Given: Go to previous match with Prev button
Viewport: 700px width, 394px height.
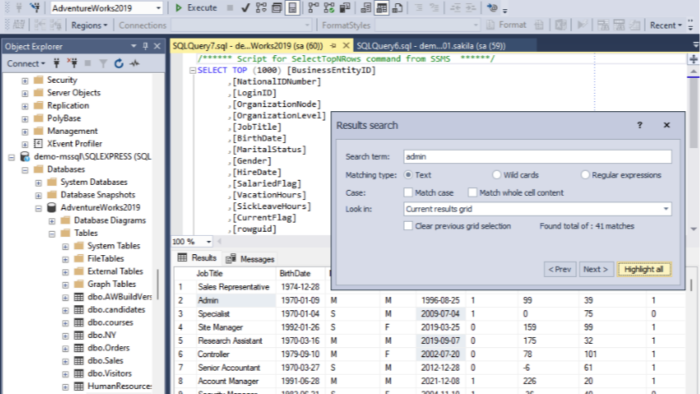Looking at the screenshot, I should (560, 269).
